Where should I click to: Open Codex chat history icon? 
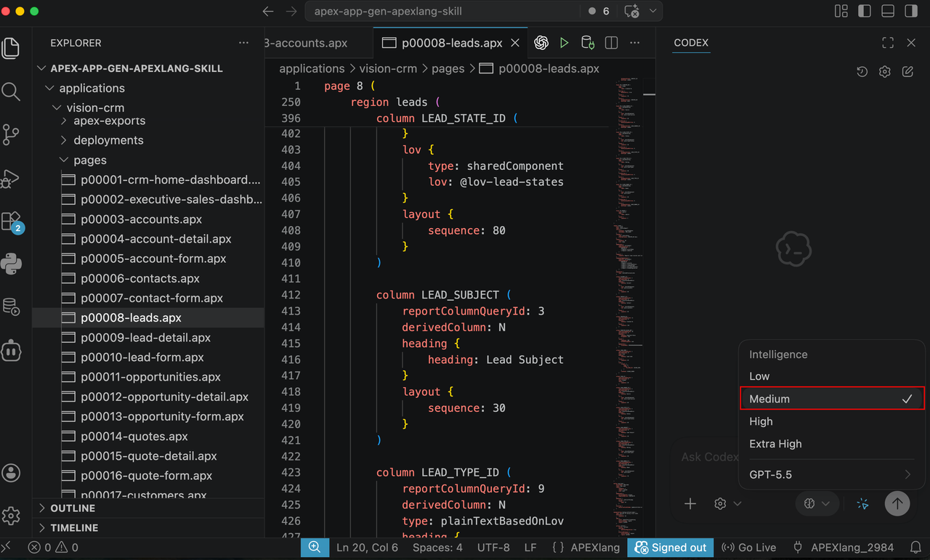click(x=862, y=72)
